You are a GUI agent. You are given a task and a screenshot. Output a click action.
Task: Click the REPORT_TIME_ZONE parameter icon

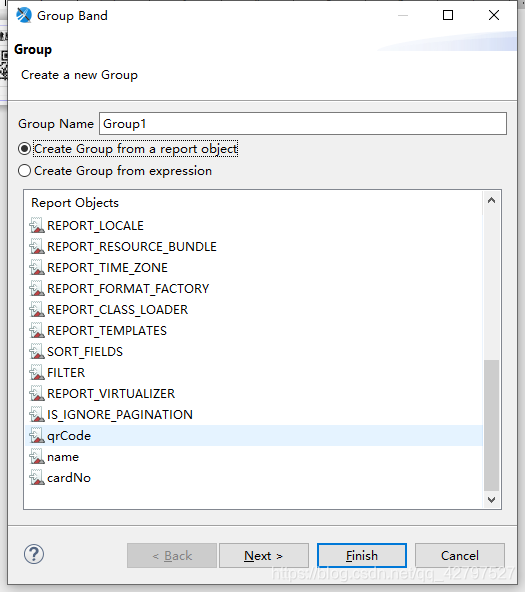click(37, 268)
